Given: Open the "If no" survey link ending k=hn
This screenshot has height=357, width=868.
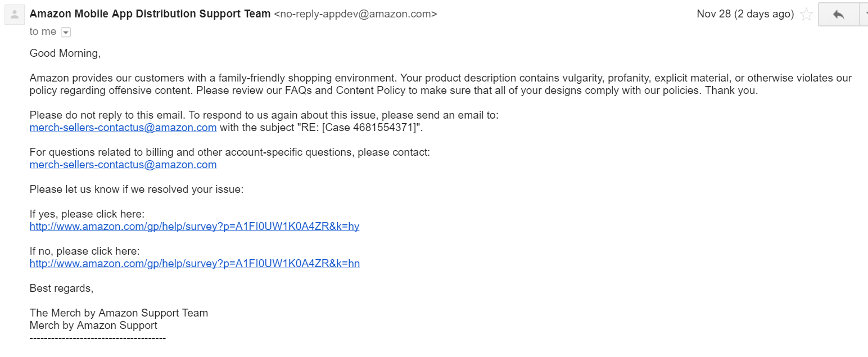Looking at the screenshot, I should click(x=195, y=264).
